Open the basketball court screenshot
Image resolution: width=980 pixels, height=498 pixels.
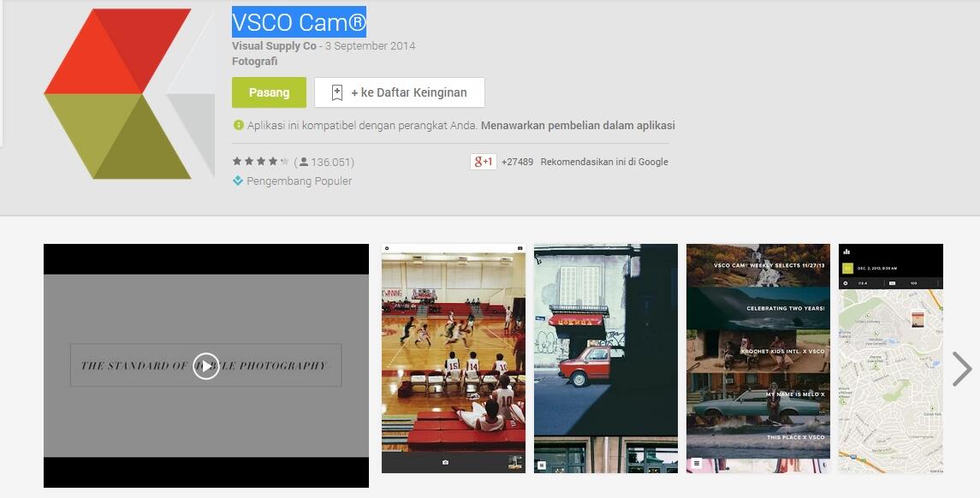pyautogui.click(x=453, y=359)
